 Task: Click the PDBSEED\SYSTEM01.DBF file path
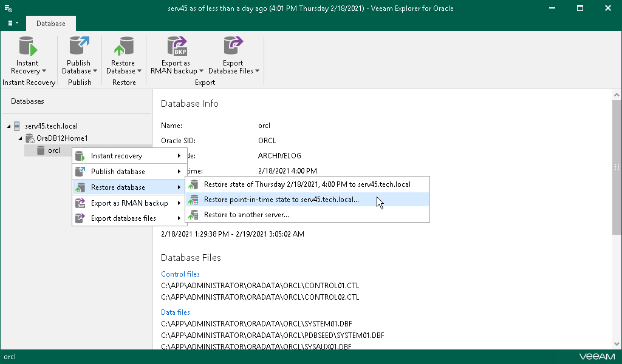coord(273,335)
